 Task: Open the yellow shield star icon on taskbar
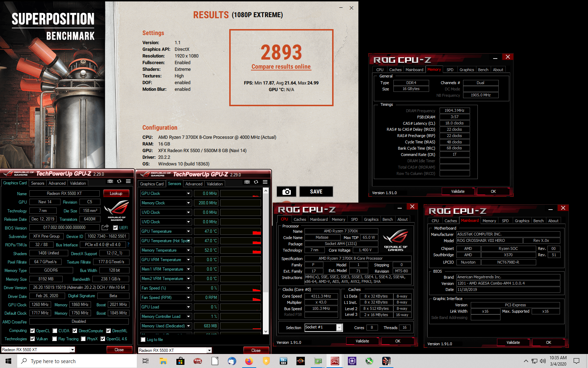point(266,361)
